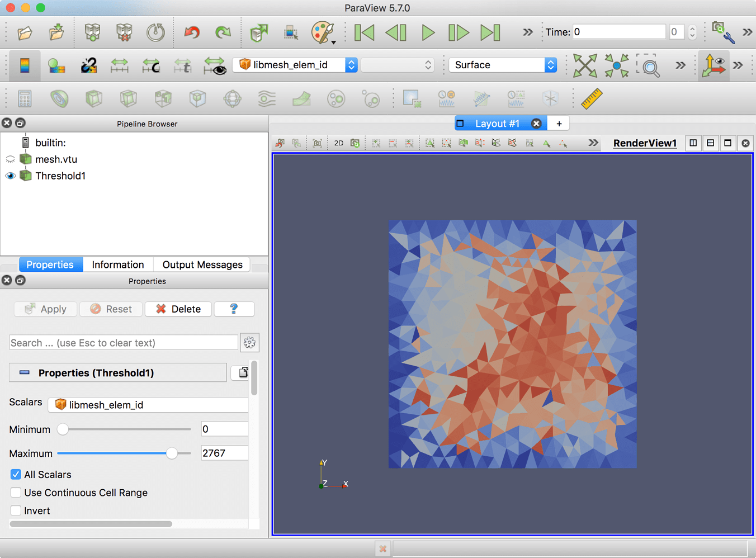Expand hidden render view toolbar items
This screenshot has height=558, width=756.
click(x=593, y=143)
